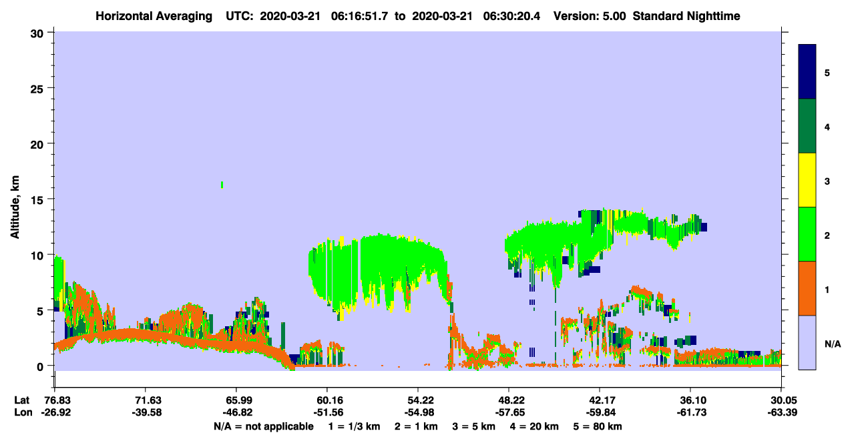Click the longitude value -54.98
This screenshot has width=868, height=445.
tap(418, 412)
